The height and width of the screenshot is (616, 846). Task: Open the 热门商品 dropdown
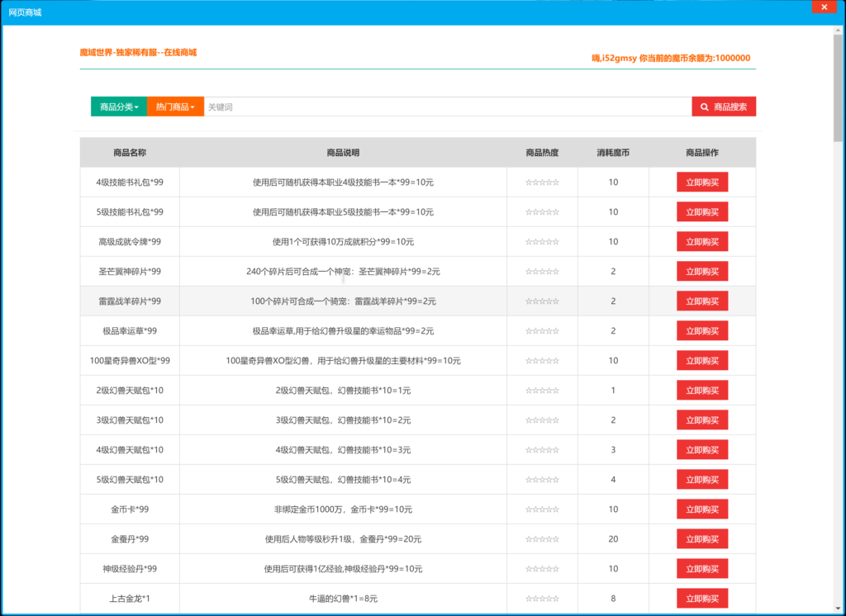[x=175, y=107]
